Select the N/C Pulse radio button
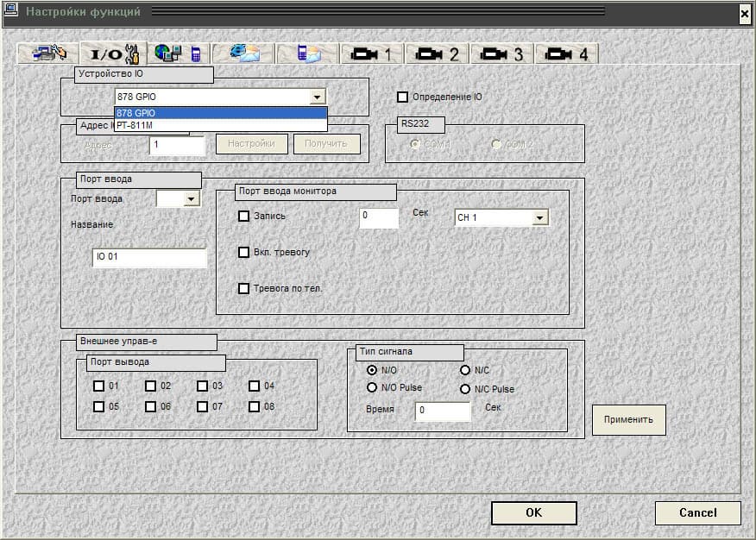The image size is (756, 540). point(466,389)
